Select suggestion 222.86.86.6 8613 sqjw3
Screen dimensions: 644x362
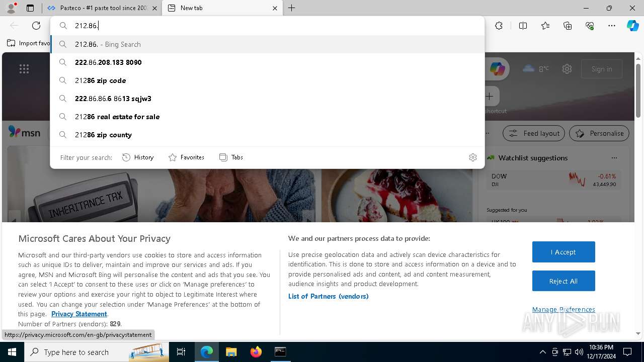click(x=268, y=99)
